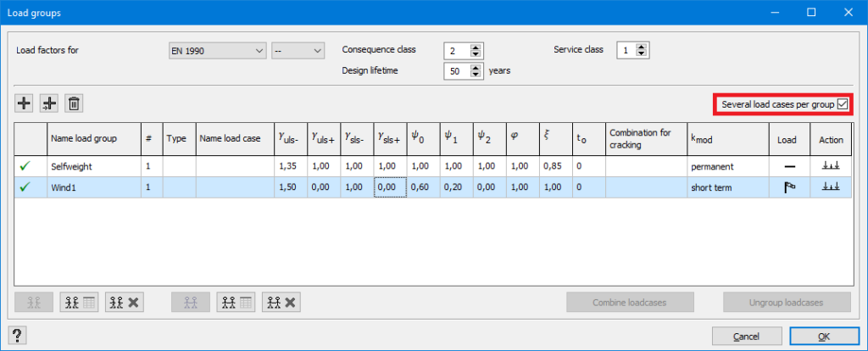Viewport: 868px width, 351px height.
Task: Click the Combination for cracking column header
Action: [x=647, y=139]
